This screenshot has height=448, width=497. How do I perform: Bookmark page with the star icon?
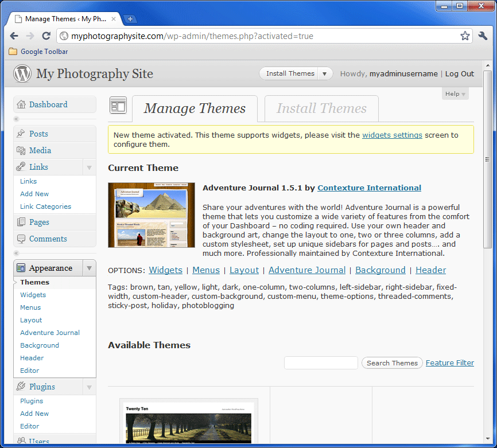(x=465, y=36)
